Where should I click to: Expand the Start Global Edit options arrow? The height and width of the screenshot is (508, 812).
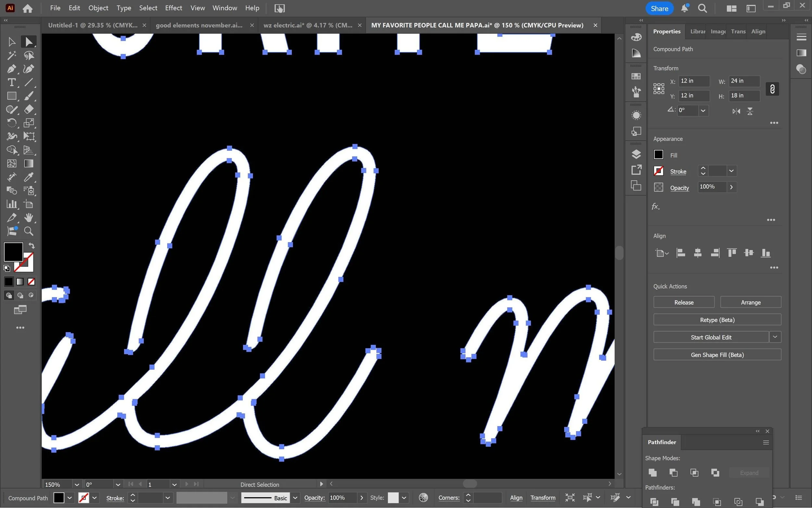tap(775, 337)
